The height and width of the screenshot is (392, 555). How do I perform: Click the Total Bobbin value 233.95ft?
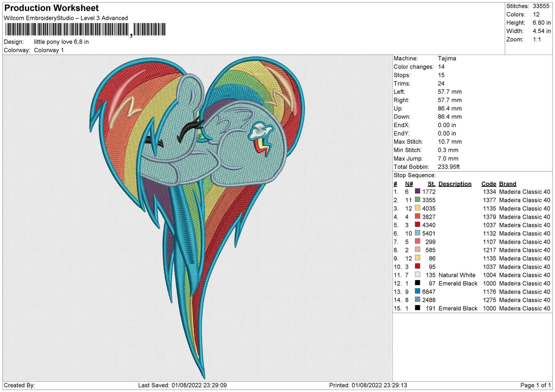point(449,166)
